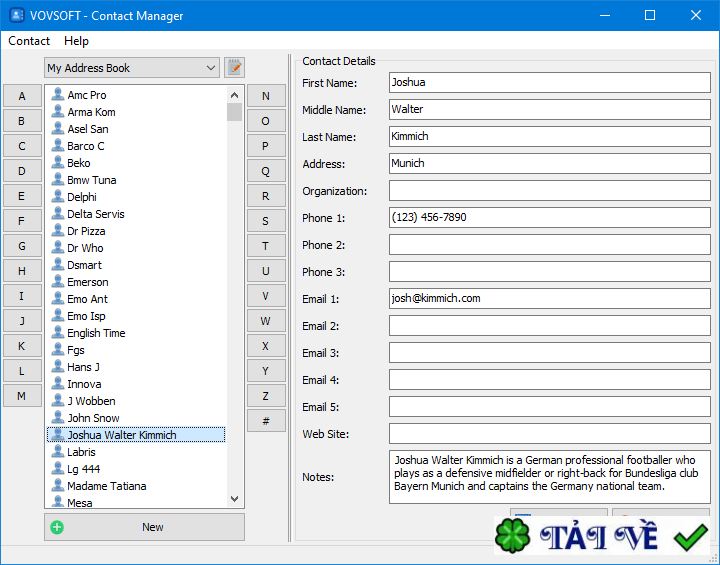Click the VOVSOFT app icon in title bar
Screen dimensions: 720x565
pos(16,16)
